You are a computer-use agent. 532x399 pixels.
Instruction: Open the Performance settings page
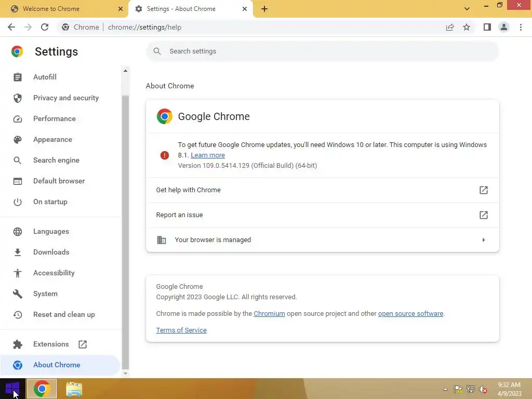[x=60, y=119]
